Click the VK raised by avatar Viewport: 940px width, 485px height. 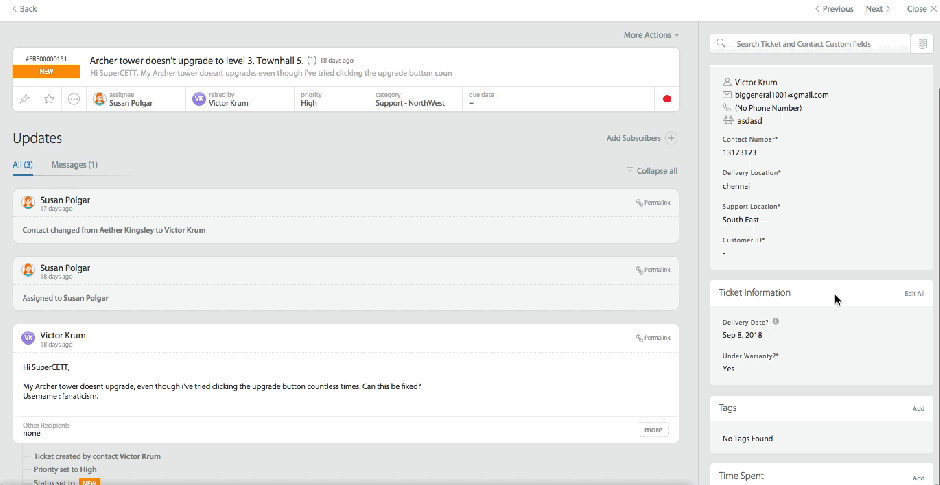click(198, 100)
